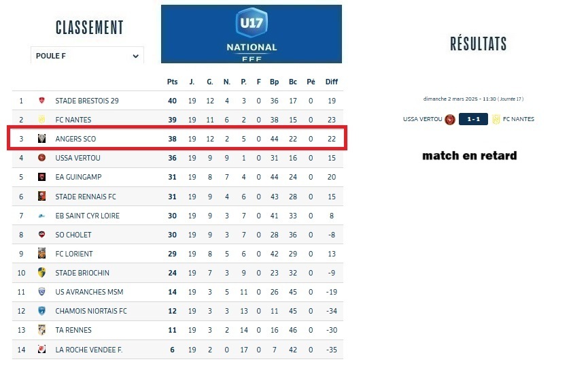Click the TA Rennes club crest
This screenshot has height=366, width=588.
(x=41, y=330)
